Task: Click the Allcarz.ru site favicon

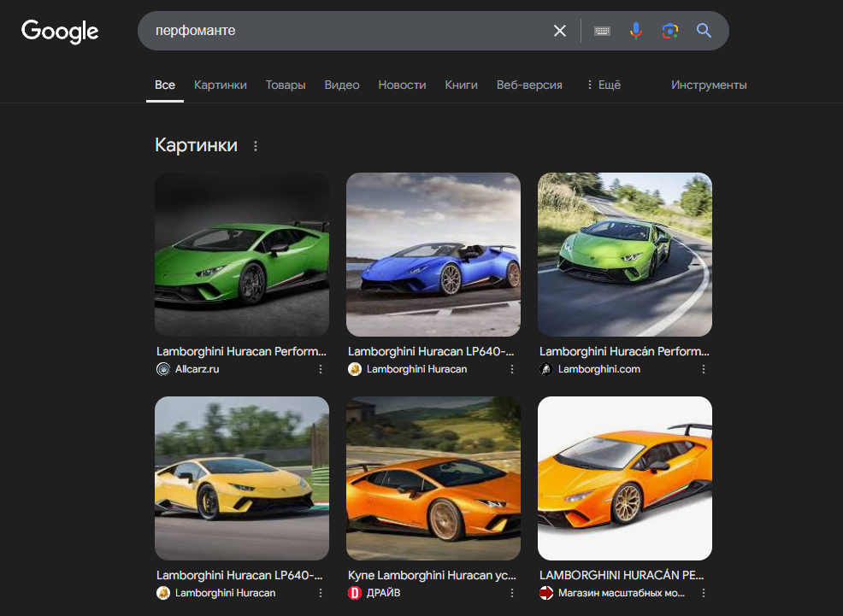Action: (x=163, y=369)
